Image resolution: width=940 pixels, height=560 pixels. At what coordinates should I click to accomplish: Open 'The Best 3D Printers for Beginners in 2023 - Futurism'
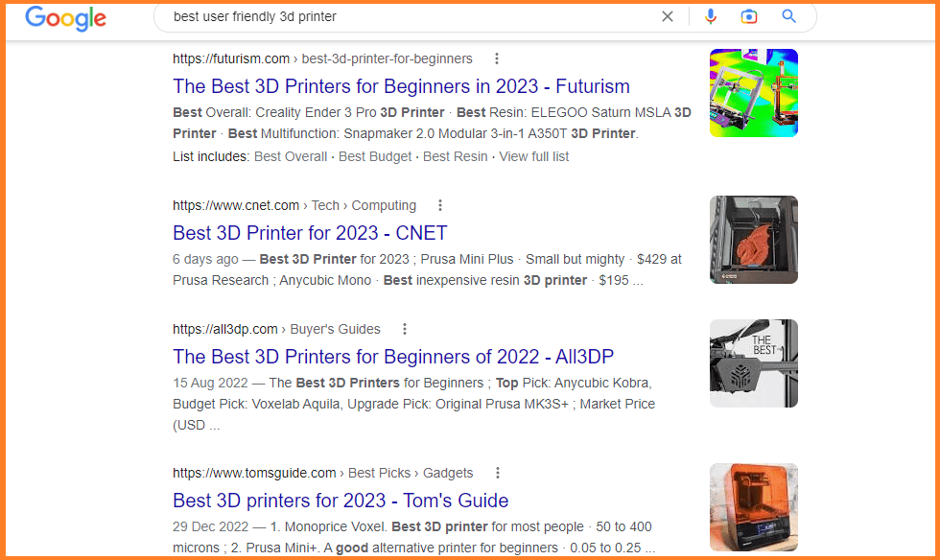click(401, 86)
